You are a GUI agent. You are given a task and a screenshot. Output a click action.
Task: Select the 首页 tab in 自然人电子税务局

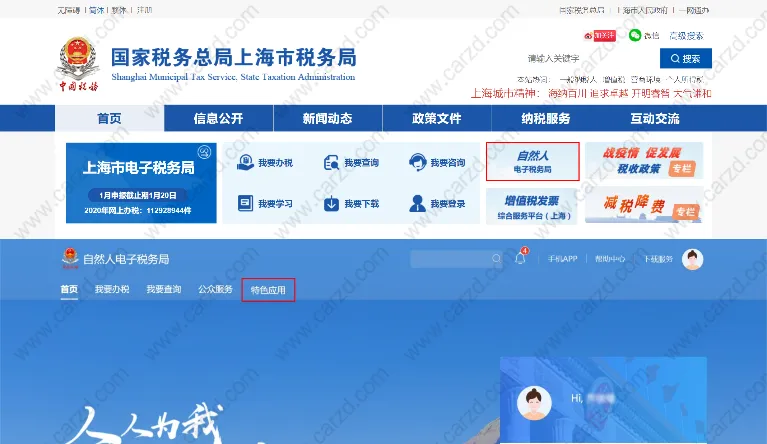point(69,289)
